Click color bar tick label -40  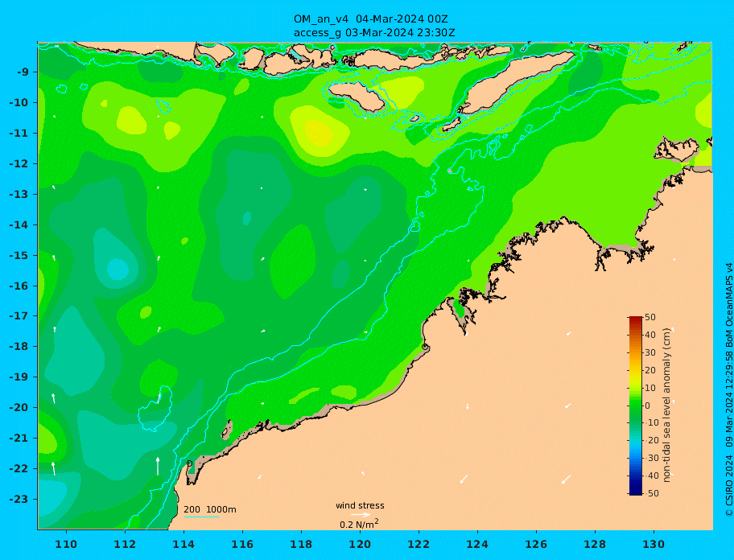pyautogui.click(x=652, y=476)
